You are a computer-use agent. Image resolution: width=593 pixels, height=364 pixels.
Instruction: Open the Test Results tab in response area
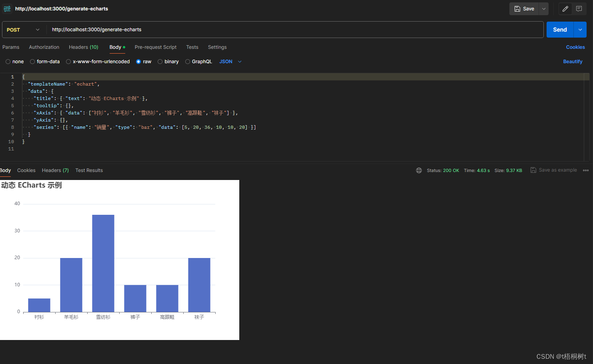pos(89,170)
